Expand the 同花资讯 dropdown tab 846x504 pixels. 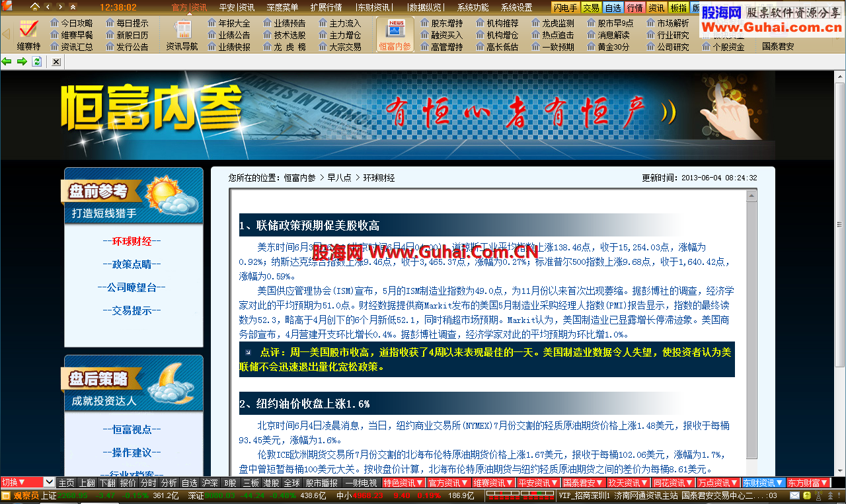click(x=673, y=483)
